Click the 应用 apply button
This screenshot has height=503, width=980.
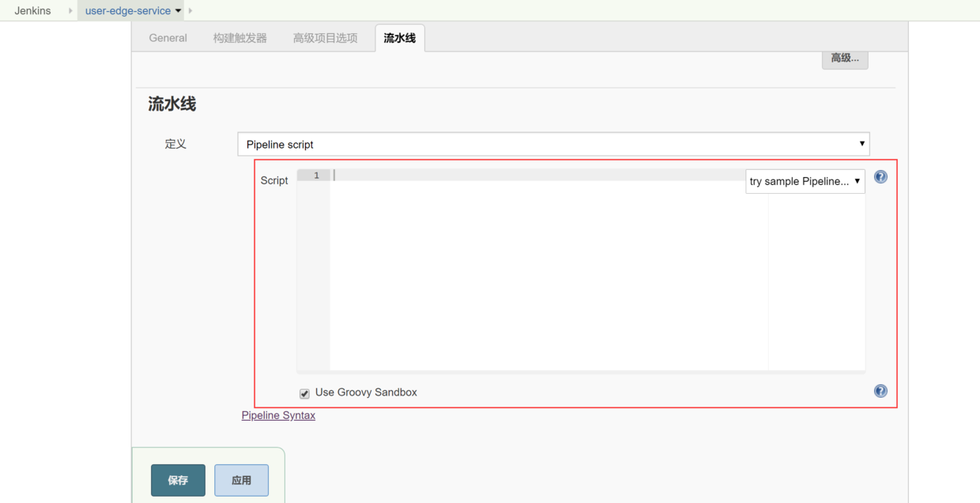(241, 480)
